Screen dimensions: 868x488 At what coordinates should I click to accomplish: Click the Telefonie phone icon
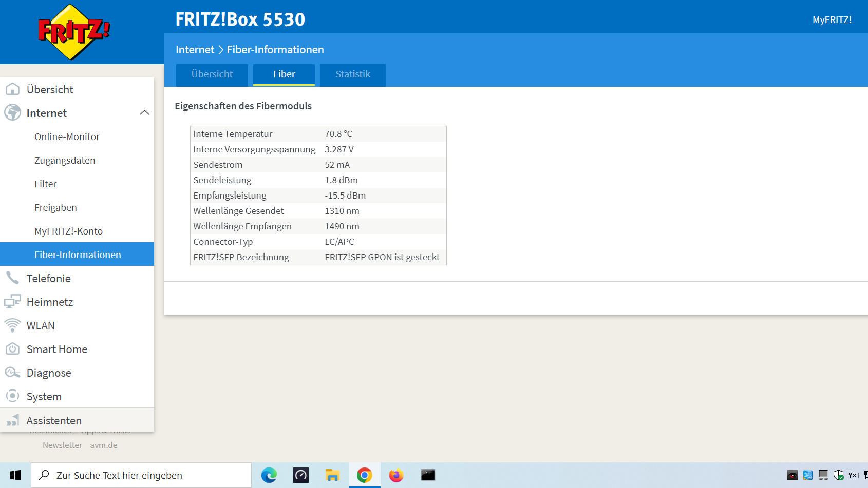(12, 278)
